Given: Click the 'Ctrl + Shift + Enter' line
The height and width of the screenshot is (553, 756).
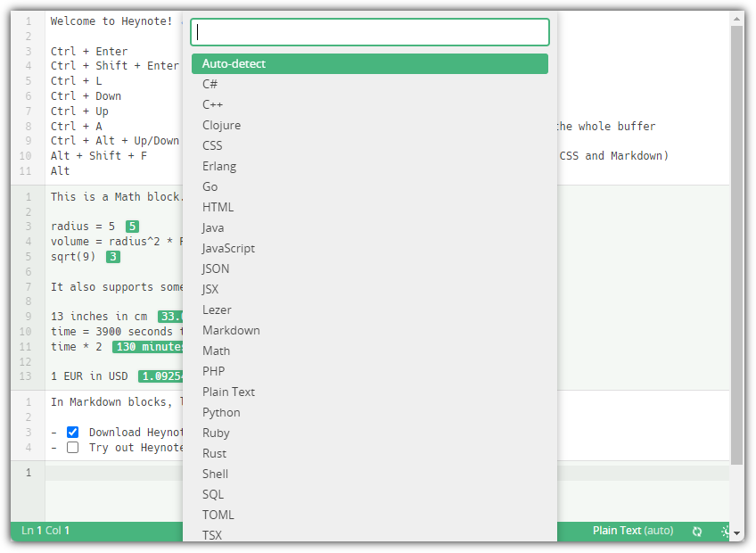Looking at the screenshot, I should click(115, 66).
